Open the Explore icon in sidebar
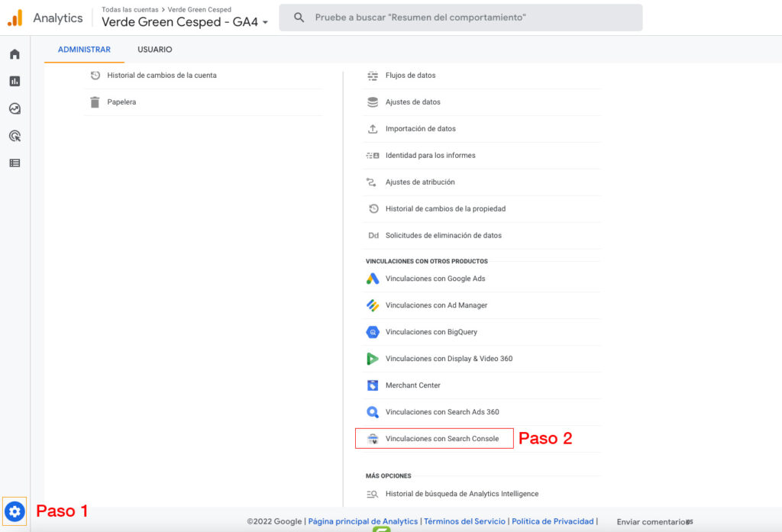Screen dimensions: 782x532 15,108
